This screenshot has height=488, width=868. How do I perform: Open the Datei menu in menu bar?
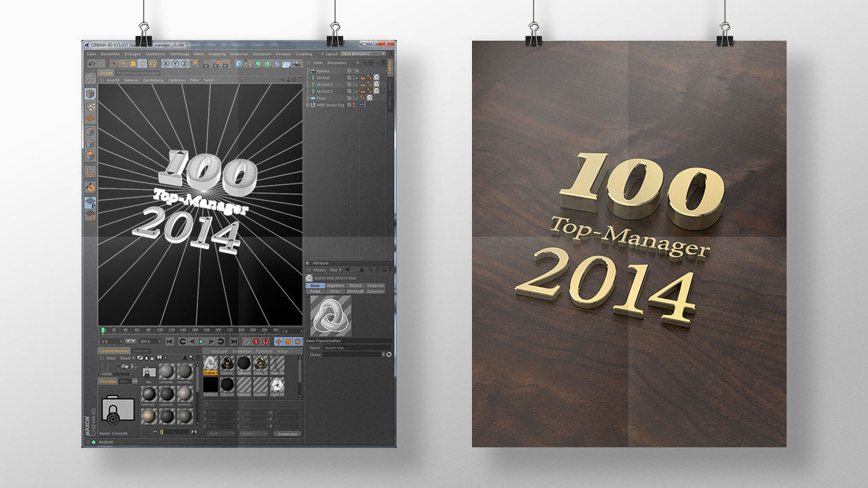pyautogui.click(x=91, y=54)
